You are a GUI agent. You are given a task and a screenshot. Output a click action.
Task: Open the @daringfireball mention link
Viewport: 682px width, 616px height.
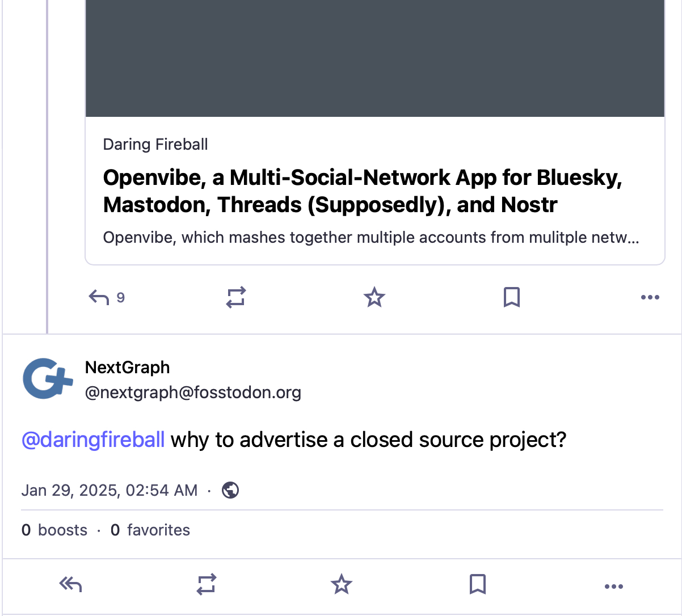pos(93,440)
